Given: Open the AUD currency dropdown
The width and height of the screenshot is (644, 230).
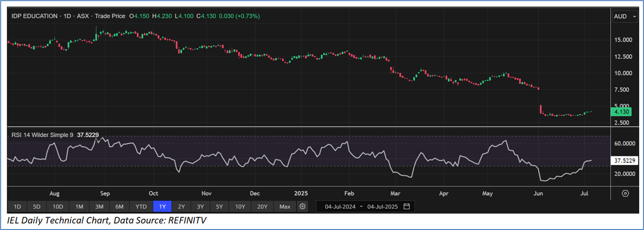Looking at the screenshot, I should pyautogui.click(x=624, y=17).
